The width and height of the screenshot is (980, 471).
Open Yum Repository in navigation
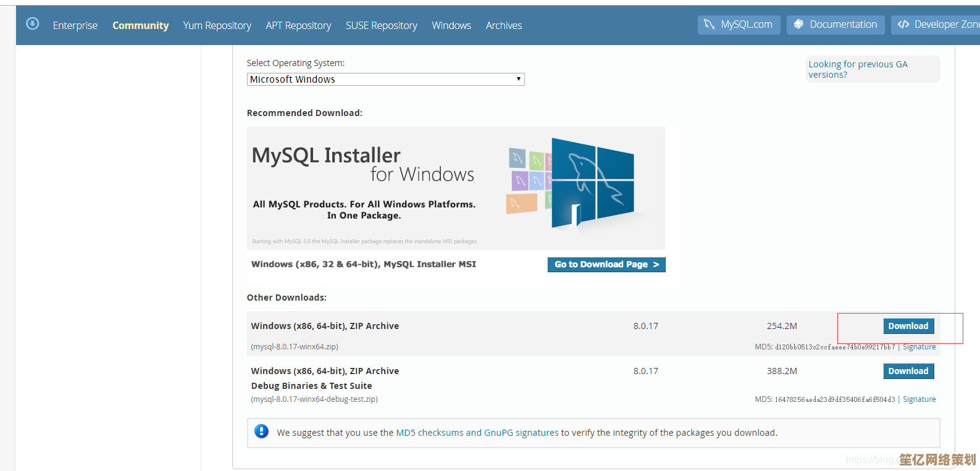(x=217, y=25)
